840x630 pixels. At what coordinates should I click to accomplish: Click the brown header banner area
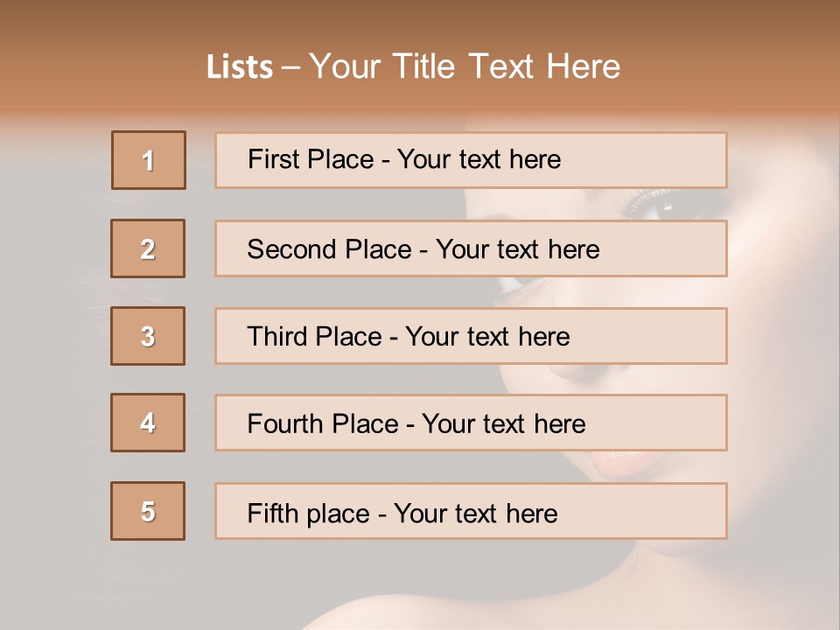point(420,56)
